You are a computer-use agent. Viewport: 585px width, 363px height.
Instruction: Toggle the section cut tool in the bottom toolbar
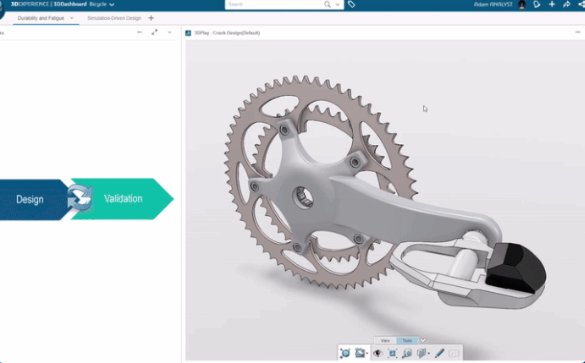pos(422,353)
